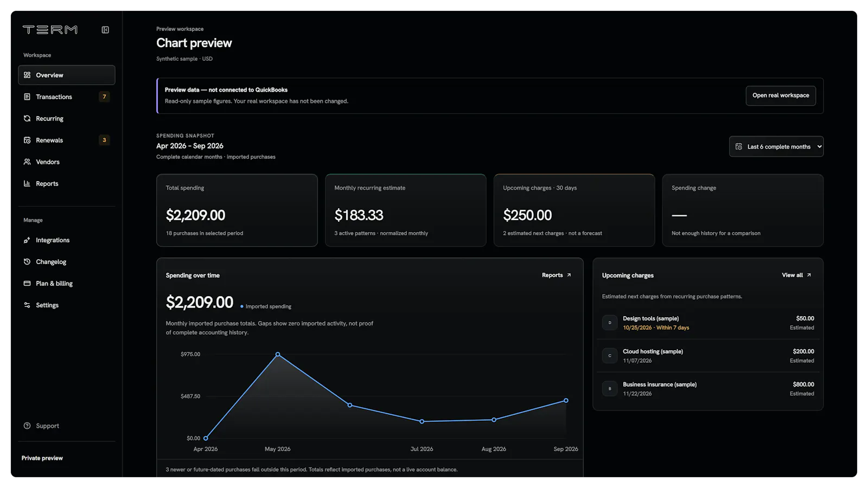868x488 pixels.
Task: Click the Renewals badge showing 3
Action: [x=104, y=140]
